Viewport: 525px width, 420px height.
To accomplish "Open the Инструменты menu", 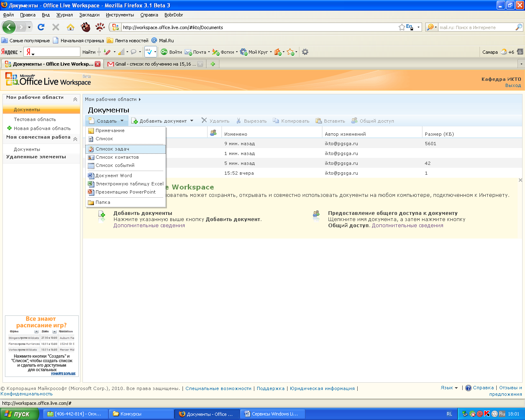I will click(120, 15).
